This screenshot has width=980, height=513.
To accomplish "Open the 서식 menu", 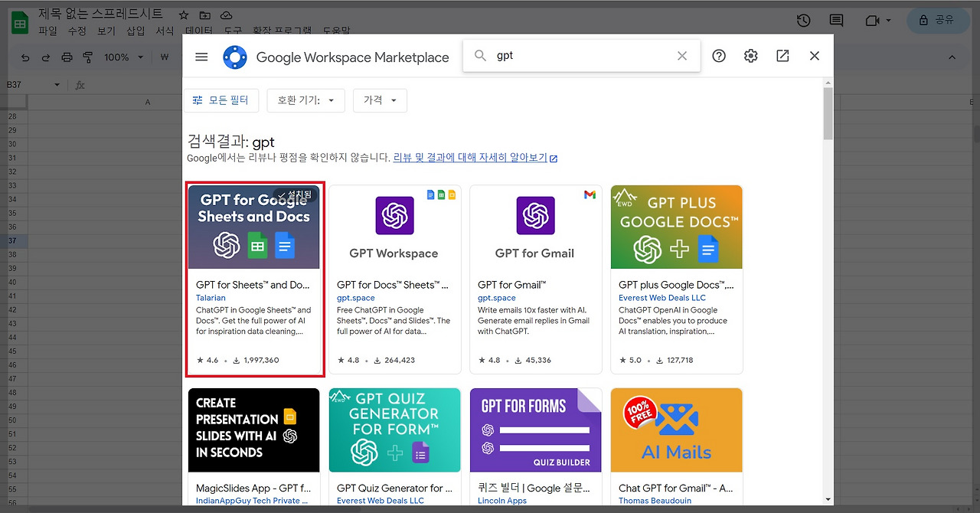I will [165, 31].
